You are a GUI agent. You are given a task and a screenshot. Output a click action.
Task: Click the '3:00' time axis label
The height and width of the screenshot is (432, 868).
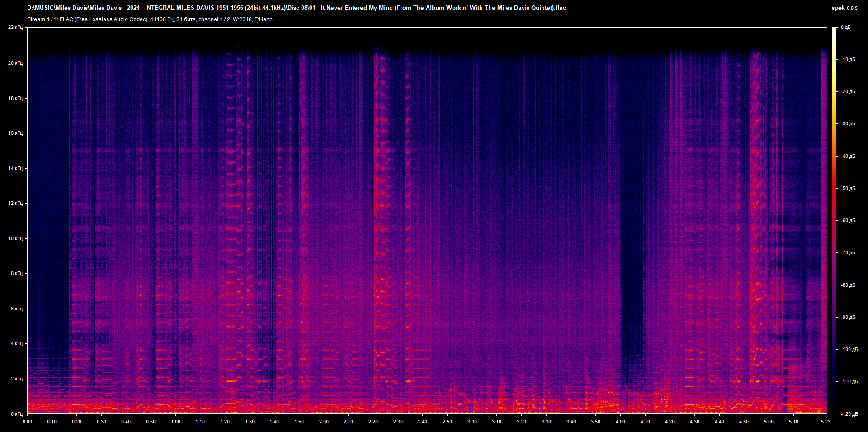click(472, 422)
